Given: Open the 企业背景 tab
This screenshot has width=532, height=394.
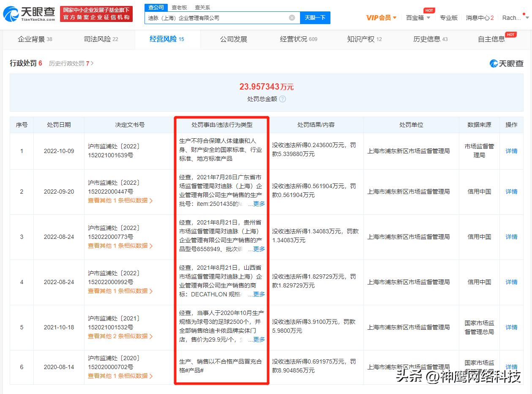Looking at the screenshot, I should [32, 38].
